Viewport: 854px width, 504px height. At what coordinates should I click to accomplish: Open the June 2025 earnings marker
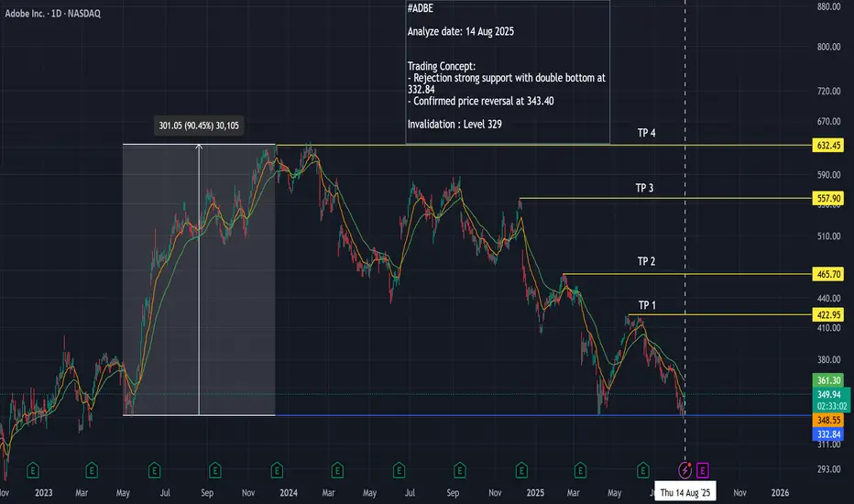(x=642, y=470)
